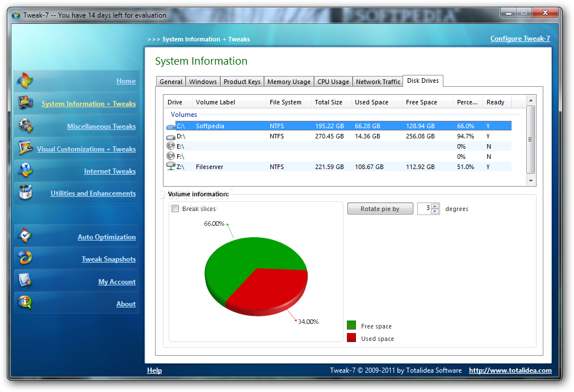Viewport: 574px width, 392px height.
Task: Open the Utilities and Enhancements link
Action: tap(93, 193)
